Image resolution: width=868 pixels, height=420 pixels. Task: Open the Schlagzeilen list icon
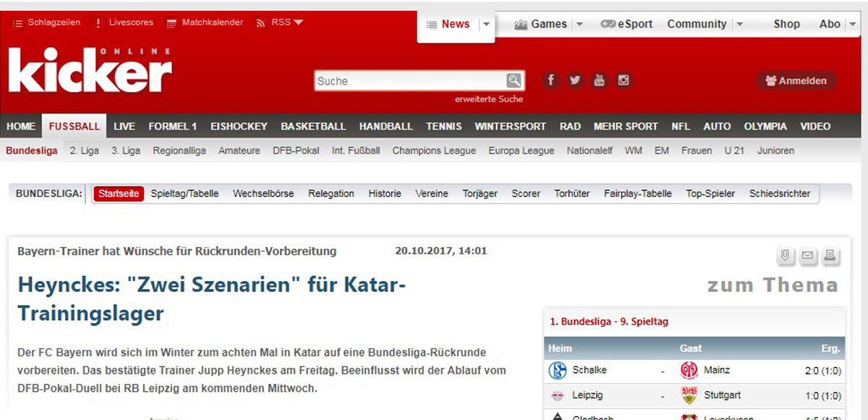(17, 23)
